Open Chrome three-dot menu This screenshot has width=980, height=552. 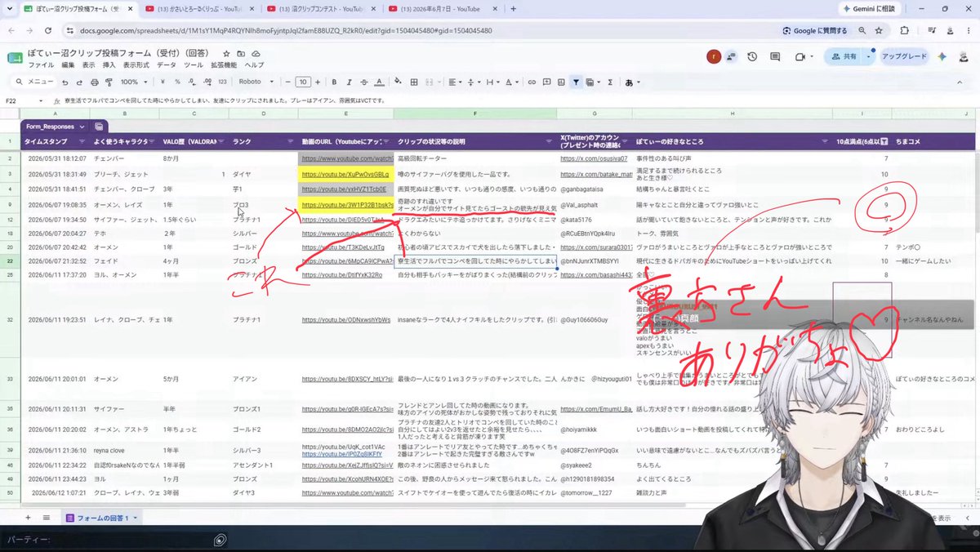967,30
